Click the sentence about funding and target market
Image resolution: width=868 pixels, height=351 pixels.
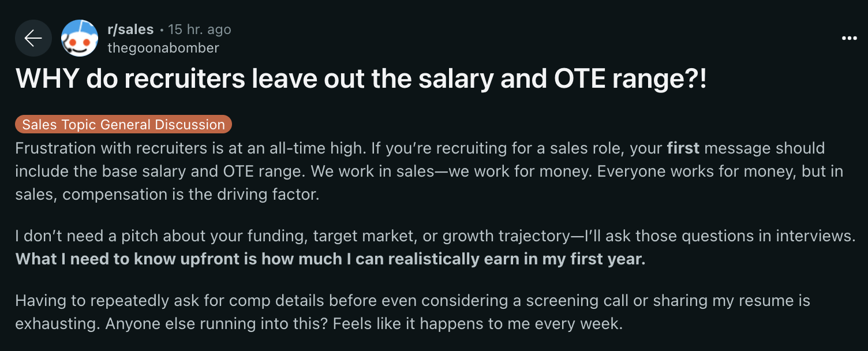pyautogui.click(x=435, y=236)
